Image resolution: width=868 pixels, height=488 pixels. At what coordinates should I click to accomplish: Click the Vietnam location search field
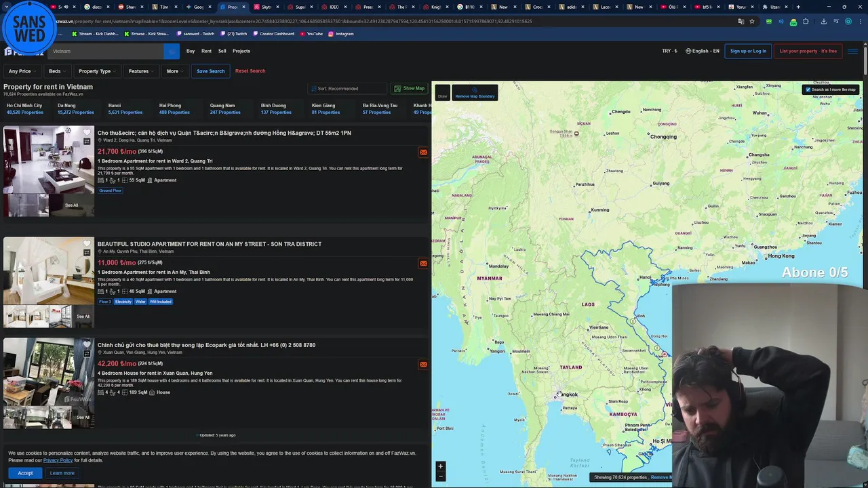(x=106, y=51)
